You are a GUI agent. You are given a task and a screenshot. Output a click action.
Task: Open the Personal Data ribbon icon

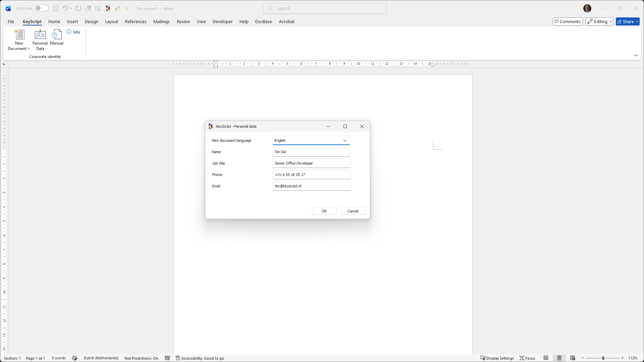pos(40,40)
